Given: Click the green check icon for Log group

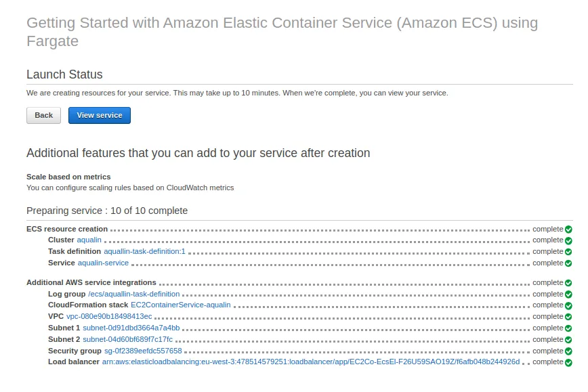Looking at the screenshot, I should [x=569, y=295].
